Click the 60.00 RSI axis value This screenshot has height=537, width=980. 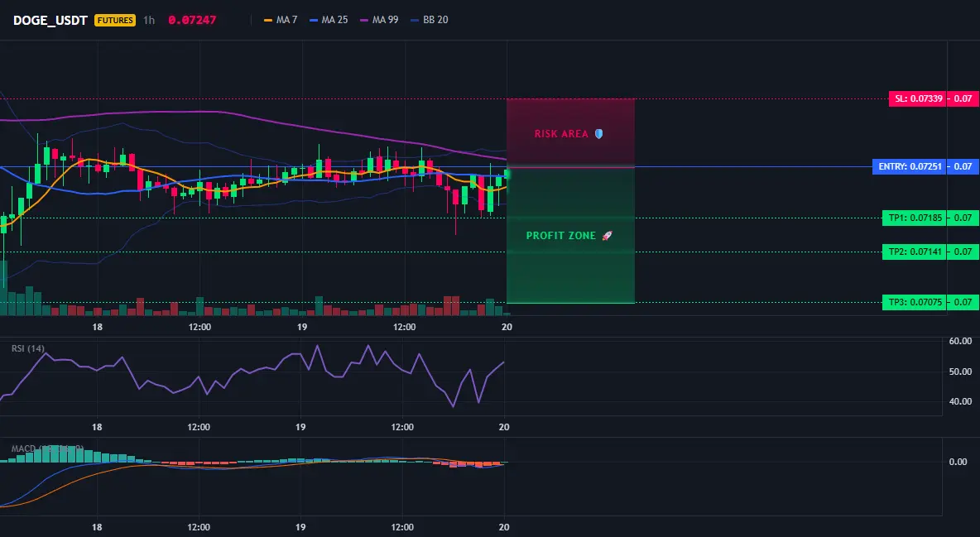pos(960,342)
